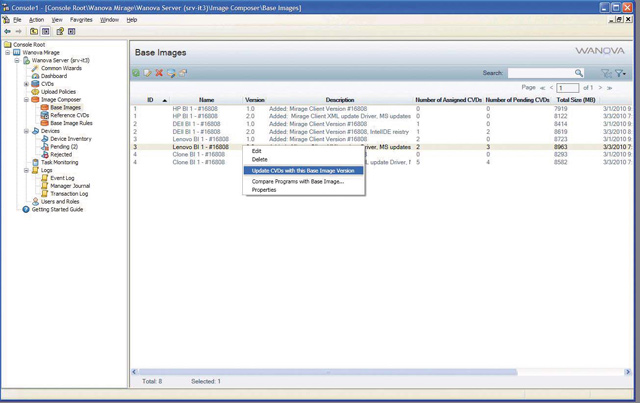Click the Up one level folder icon
Image resolution: width=640 pixels, height=403 pixels.
34,31
